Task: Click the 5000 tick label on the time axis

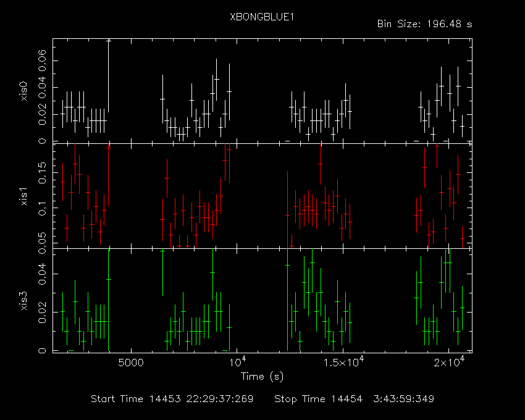Action: tap(131, 363)
